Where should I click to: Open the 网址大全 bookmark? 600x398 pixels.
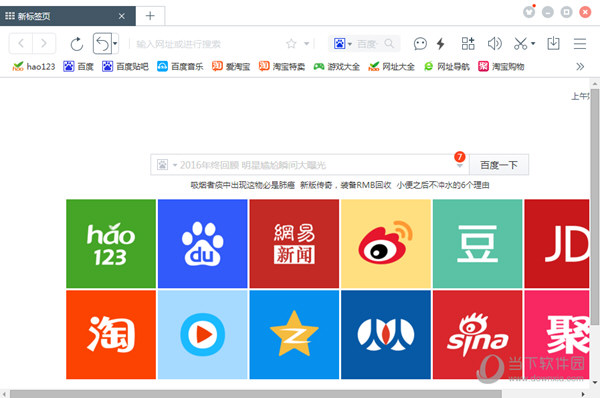click(x=391, y=67)
